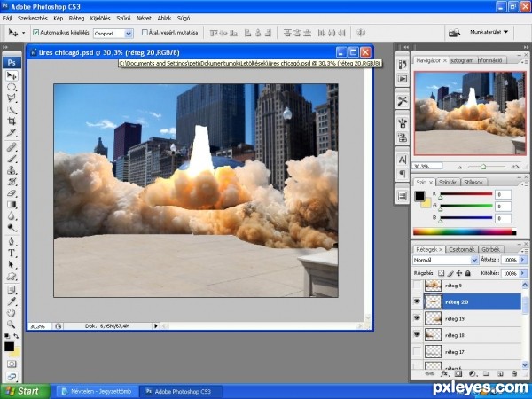The image size is (532, 399).
Task: Select the Move tool in the toolbox
Action: 12,75
